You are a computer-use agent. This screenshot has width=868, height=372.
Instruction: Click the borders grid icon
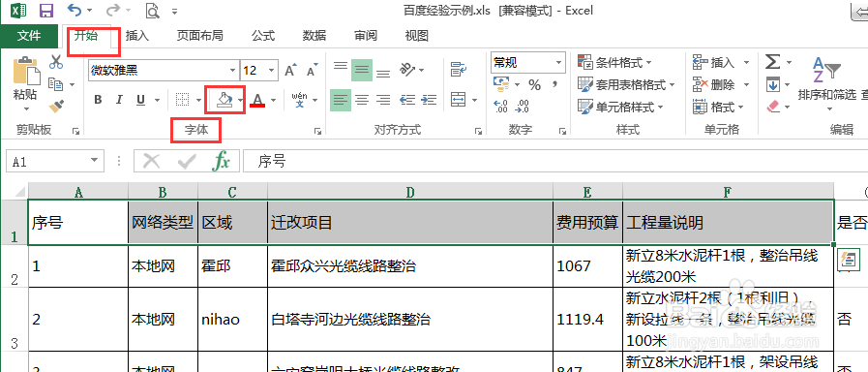[x=183, y=100]
